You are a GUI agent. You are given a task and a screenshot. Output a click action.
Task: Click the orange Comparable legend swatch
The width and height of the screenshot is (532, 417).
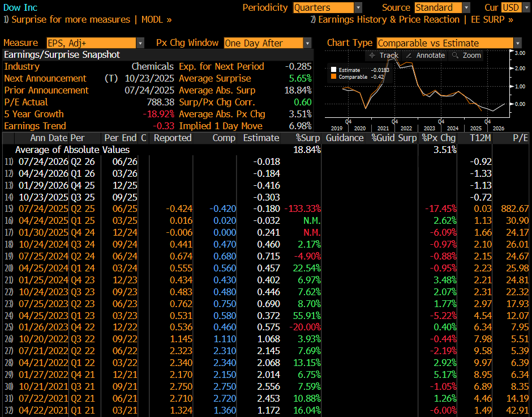point(334,76)
